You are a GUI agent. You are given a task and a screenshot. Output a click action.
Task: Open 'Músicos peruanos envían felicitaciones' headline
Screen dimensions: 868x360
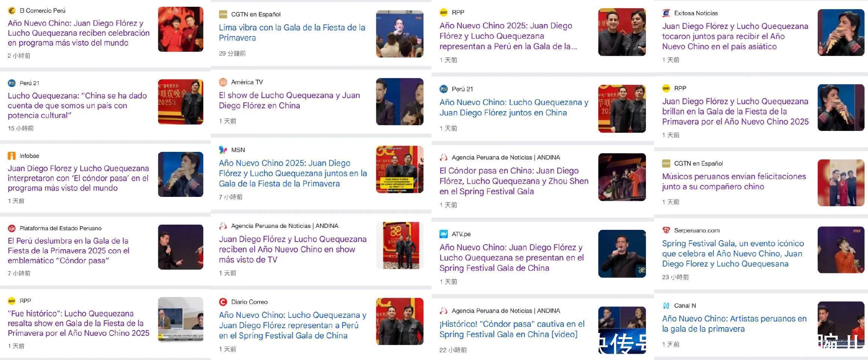pos(734,181)
